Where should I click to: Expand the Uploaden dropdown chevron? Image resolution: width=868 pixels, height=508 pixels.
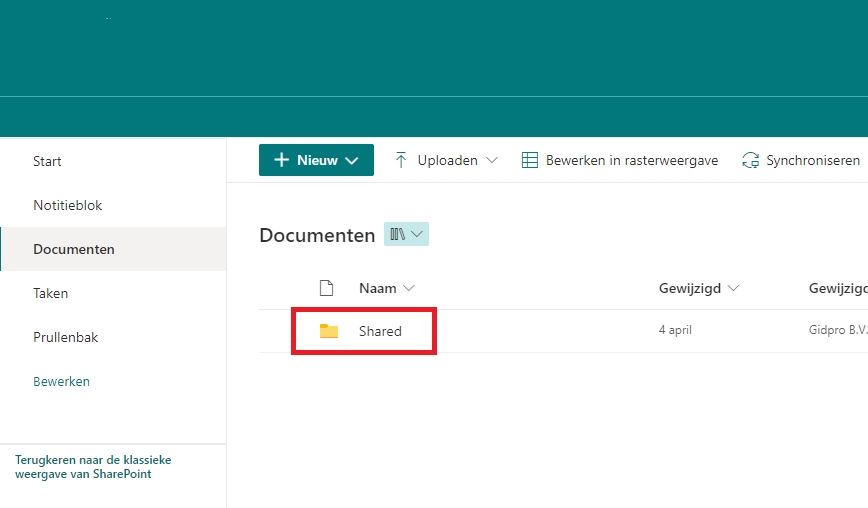click(491, 160)
